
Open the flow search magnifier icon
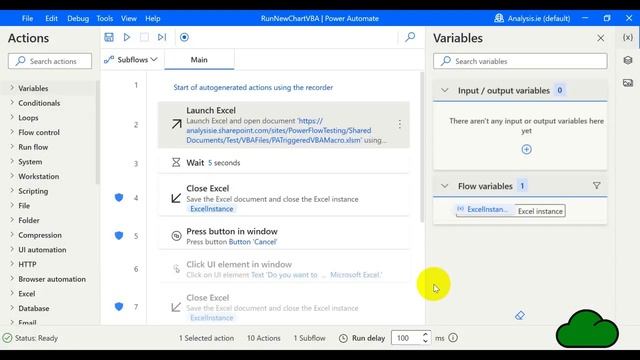pyautogui.click(x=410, y=37)
